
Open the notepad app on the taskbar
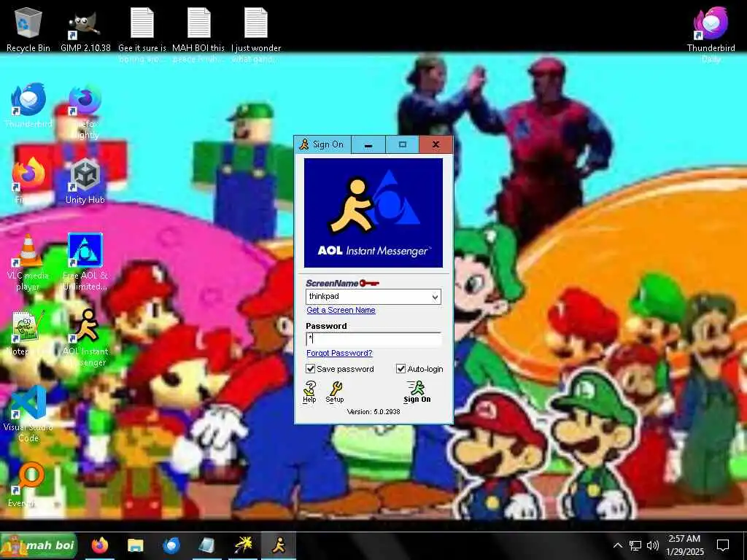pyautogui.click(x=206, y=545)
